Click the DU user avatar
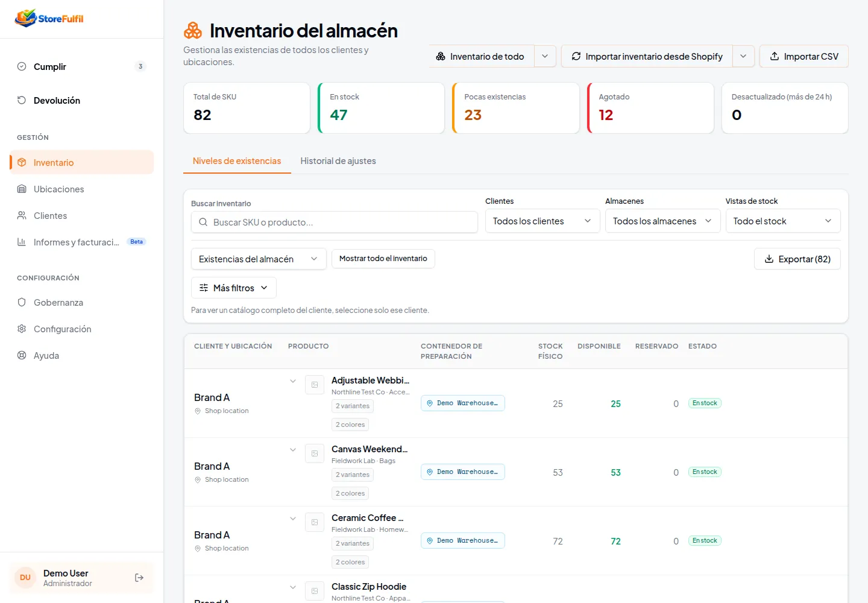 [x=25, y=578]
